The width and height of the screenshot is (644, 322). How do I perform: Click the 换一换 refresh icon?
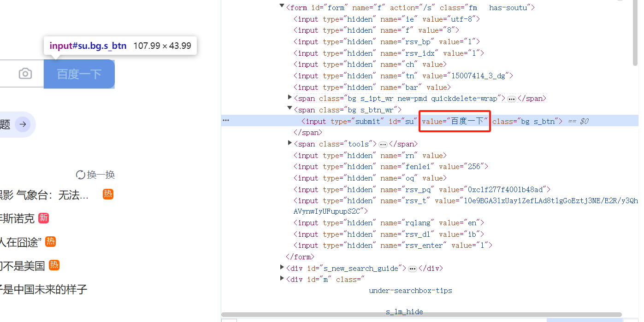pos(81,175)
